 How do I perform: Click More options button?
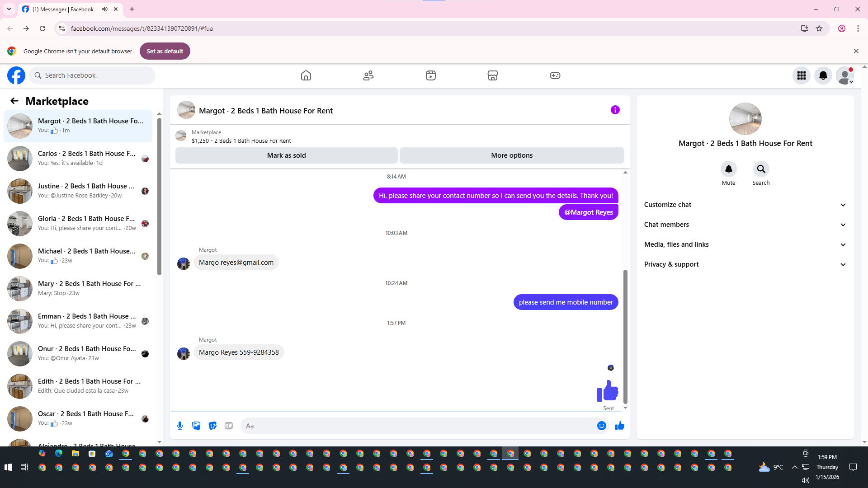[x=512, y=155]
